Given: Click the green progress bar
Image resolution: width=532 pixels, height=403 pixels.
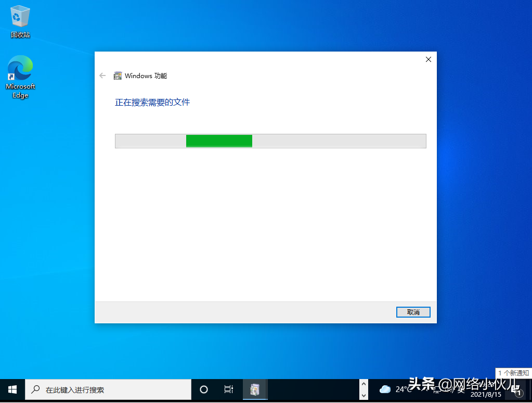Looking at the screenshot, I should (x=219, y=141).
